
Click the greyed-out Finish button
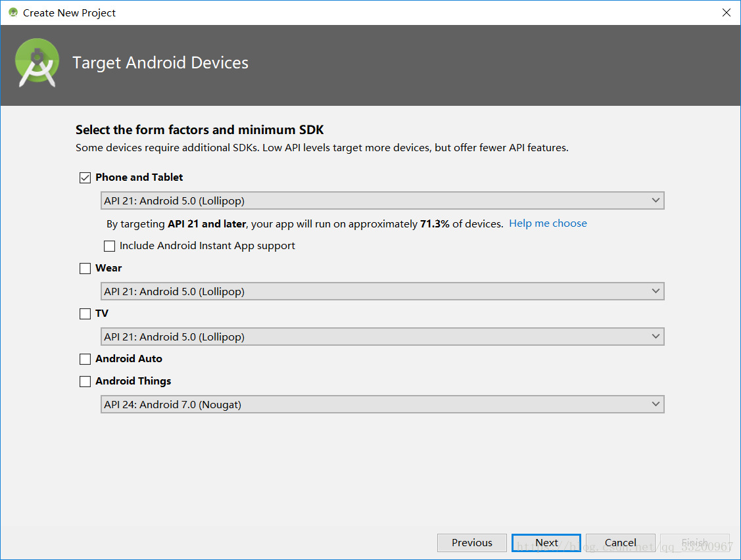(694, 542)
